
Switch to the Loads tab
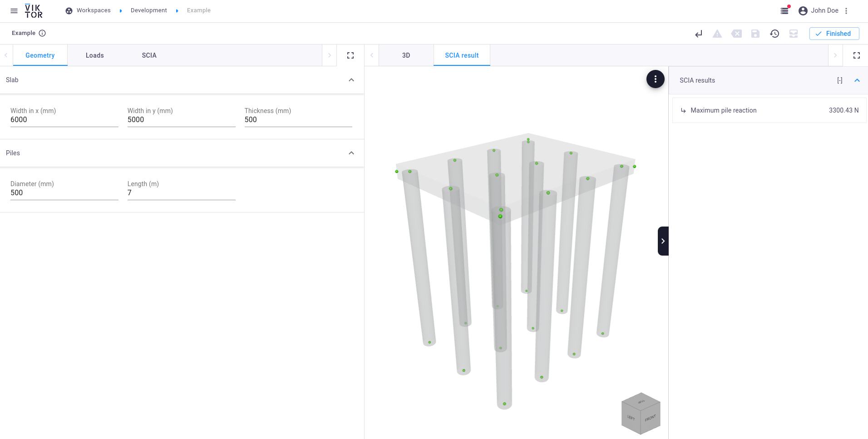(95, 55)
